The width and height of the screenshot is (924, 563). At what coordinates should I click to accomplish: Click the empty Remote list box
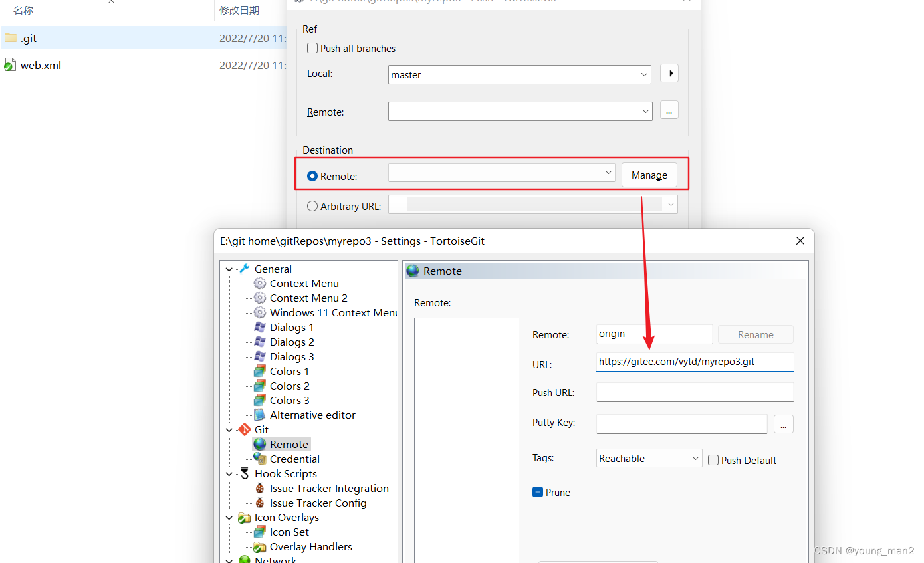467,440
